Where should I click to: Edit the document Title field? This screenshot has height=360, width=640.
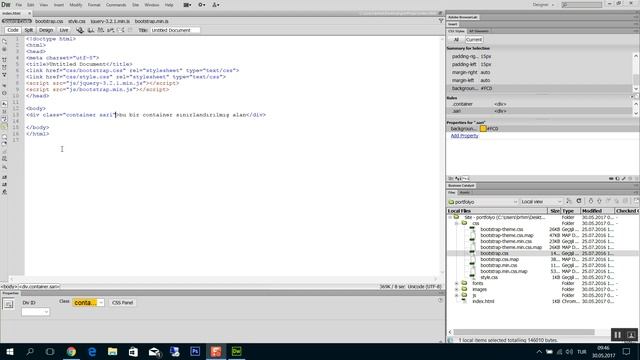click(175, 30)
